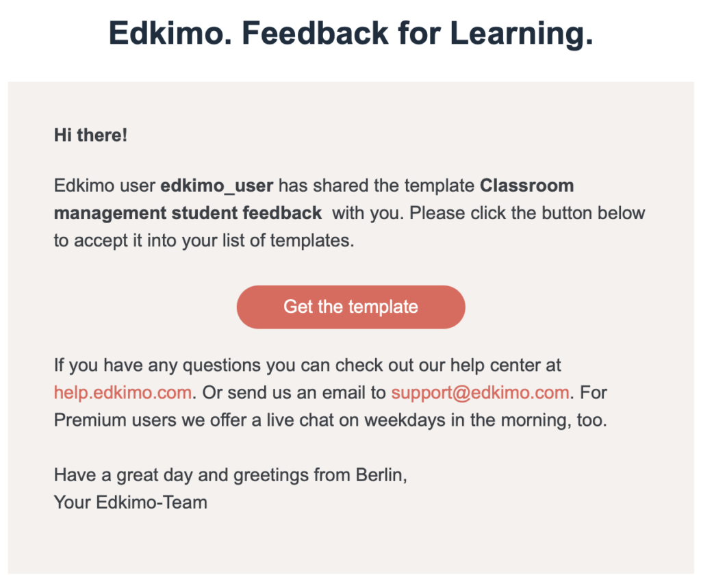Image resolution: width=701 pixels, height=588 pixels.
Task: Click the bold word Classroom in template name
Action: [526, 186]
